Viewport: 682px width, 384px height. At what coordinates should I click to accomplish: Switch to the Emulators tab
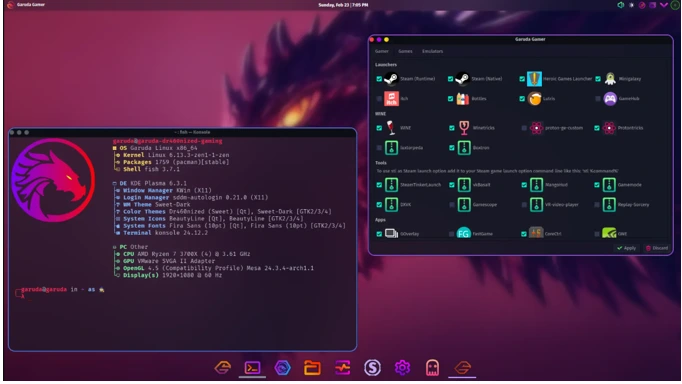(x=432, y=51)
